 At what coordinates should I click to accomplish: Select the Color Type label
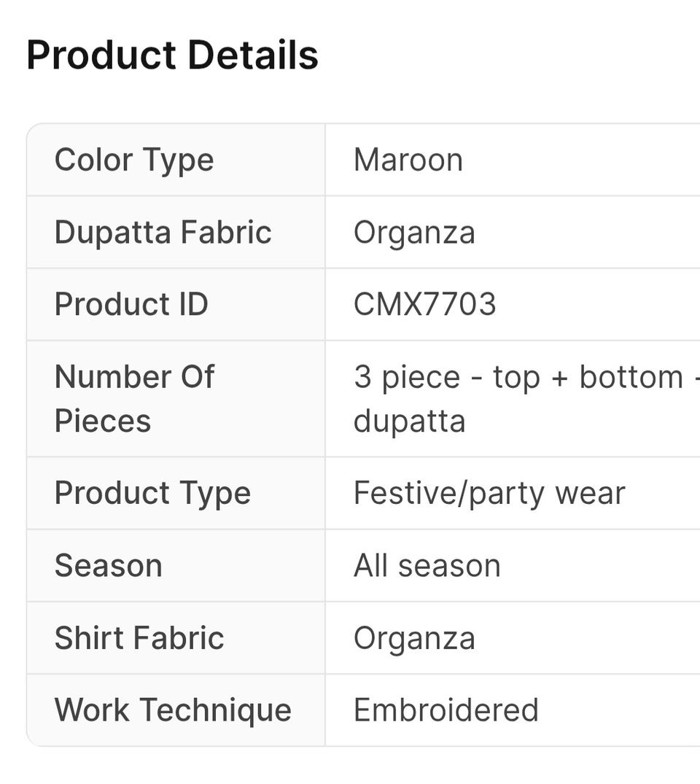[134, 160]
